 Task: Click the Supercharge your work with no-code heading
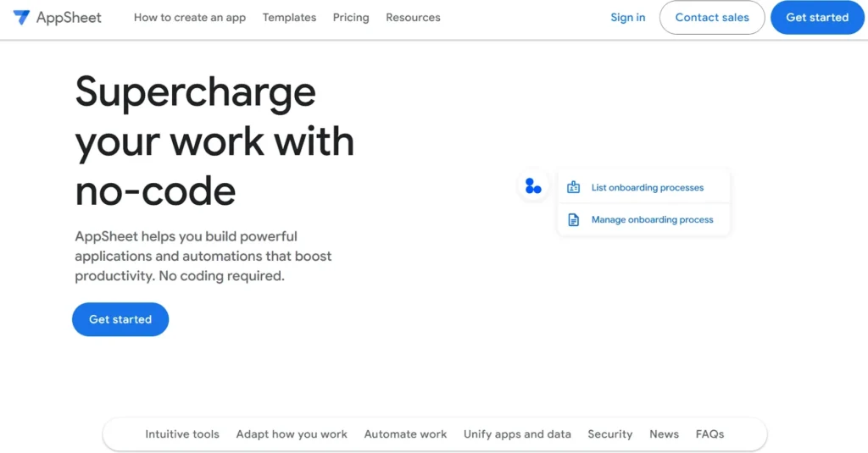pos(214,141)
